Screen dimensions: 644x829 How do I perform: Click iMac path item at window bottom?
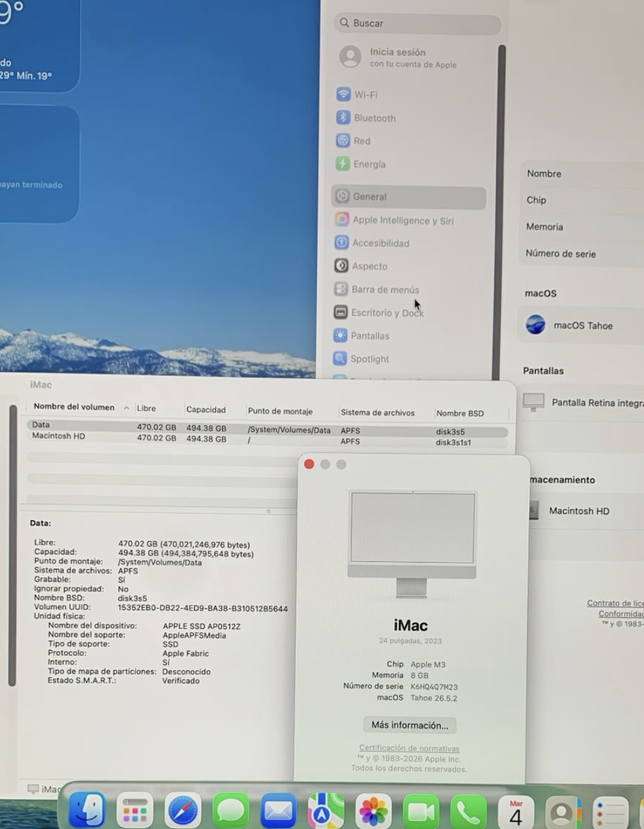(44, 789)
